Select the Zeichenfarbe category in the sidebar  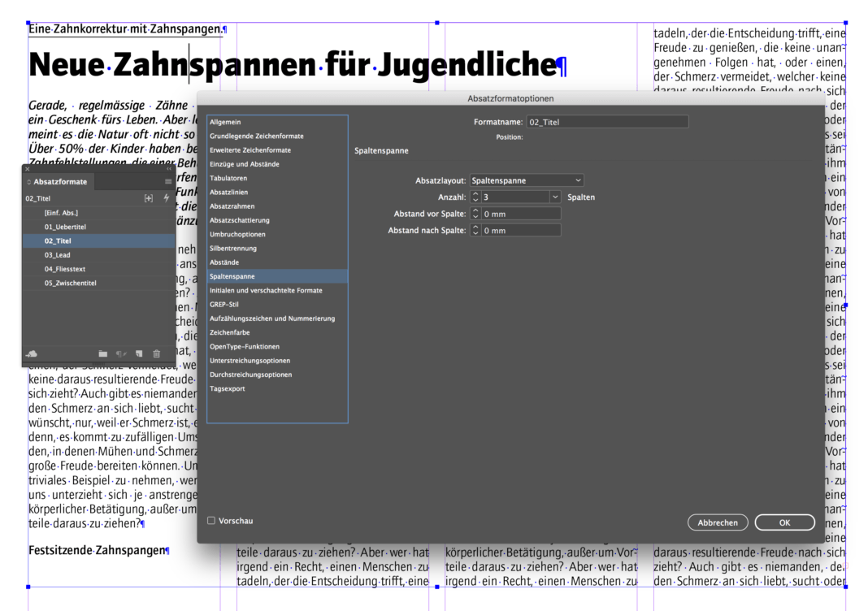click(236, 332)
